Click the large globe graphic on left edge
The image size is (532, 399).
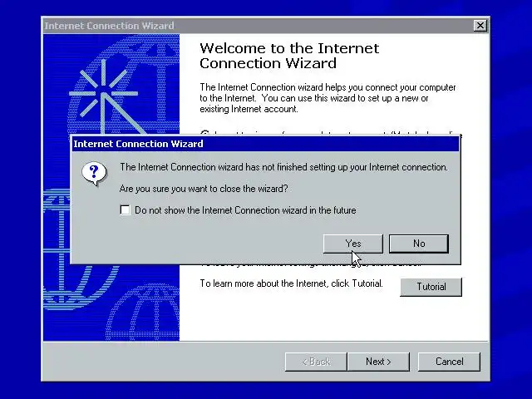coord(57,249)
